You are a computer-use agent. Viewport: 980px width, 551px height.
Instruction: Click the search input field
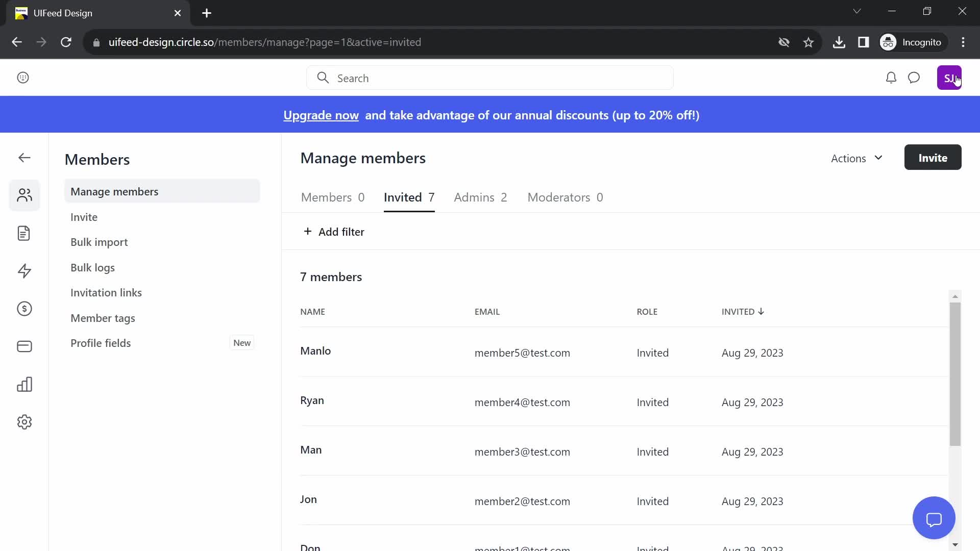[x=491, y=78]
